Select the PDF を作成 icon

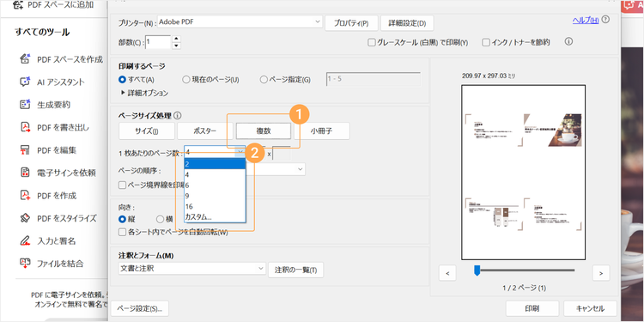25,195
